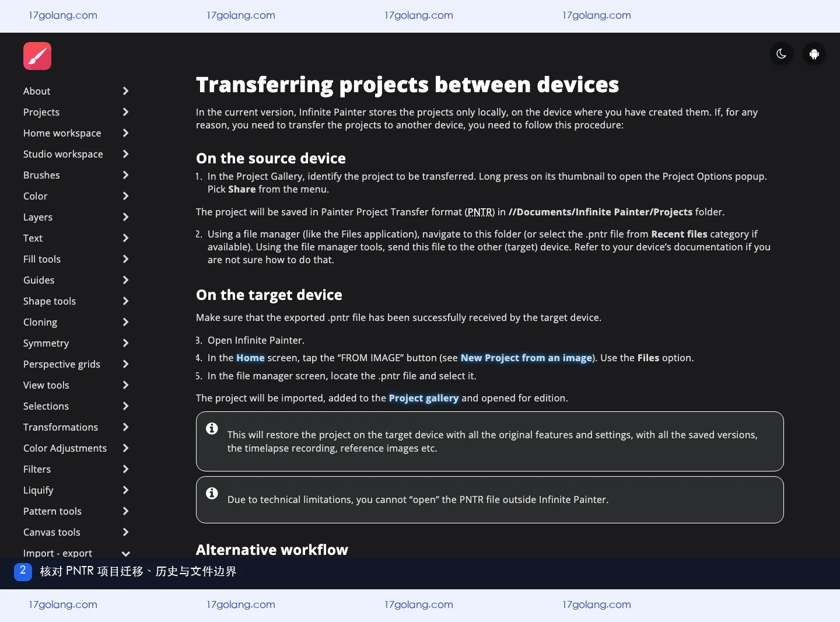
Task: Follow the Project gallery link
Action: point(423,398)
